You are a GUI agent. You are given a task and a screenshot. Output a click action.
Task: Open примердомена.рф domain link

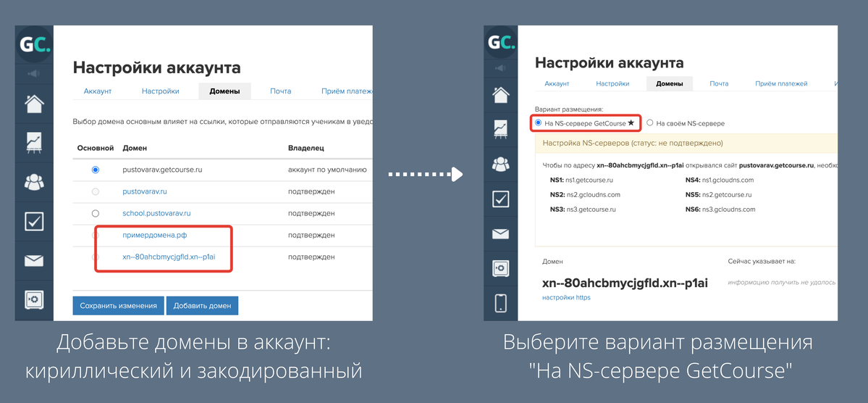(x=154, y=235)
